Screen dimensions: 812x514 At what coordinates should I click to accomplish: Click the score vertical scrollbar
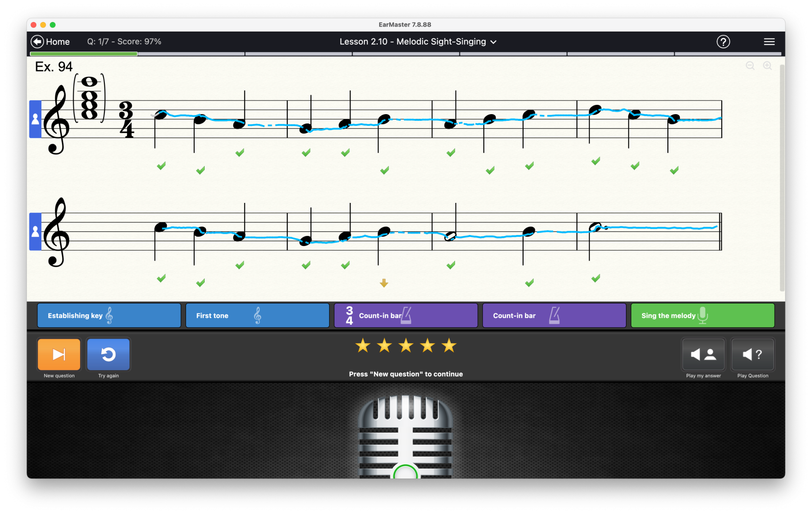click(x=782, y=178)
